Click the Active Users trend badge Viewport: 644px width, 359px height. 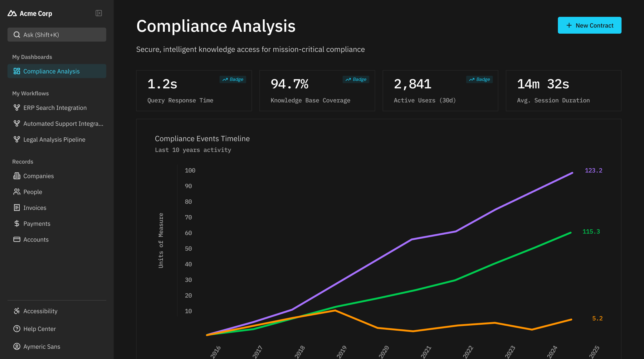click(479, 79)
